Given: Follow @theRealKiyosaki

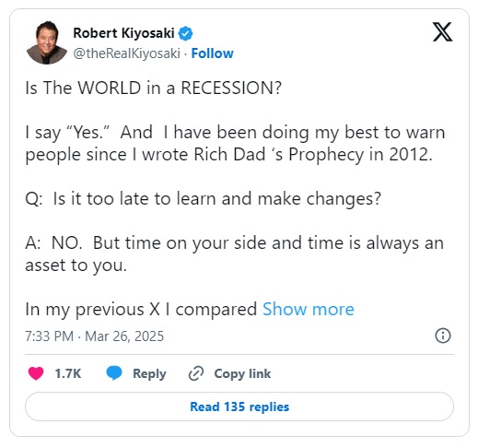Looking at the screenshot, I should point(212,53).
